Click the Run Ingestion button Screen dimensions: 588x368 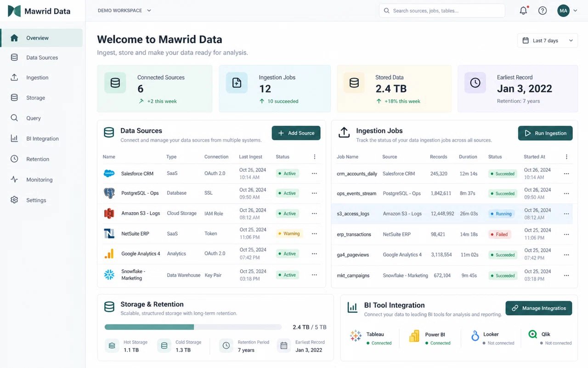click(x=545, y=133)
